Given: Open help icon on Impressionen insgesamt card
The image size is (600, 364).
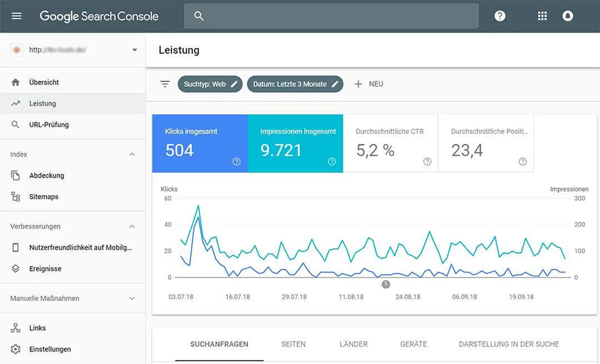Looking at the screenshot, I should pos(332,161).
